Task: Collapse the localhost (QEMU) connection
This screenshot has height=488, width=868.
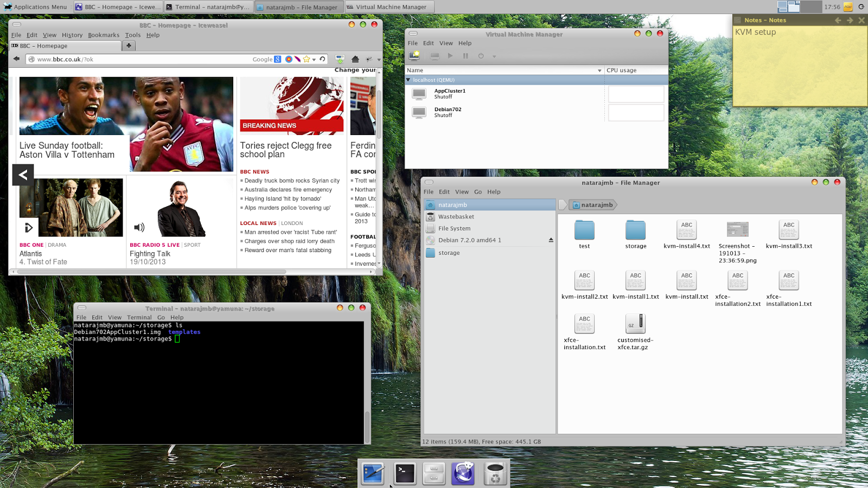Action: pos(409,80)
